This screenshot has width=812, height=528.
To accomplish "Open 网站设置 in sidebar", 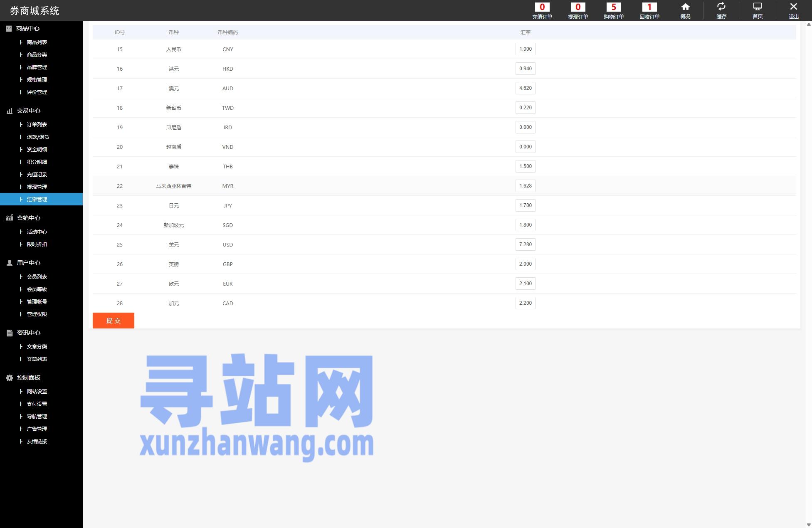I will pyautogui.click(x=37, y=392).
